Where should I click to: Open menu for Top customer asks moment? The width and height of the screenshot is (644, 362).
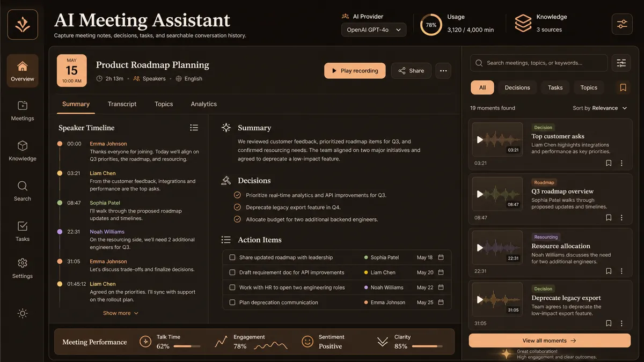click(621, 163)
